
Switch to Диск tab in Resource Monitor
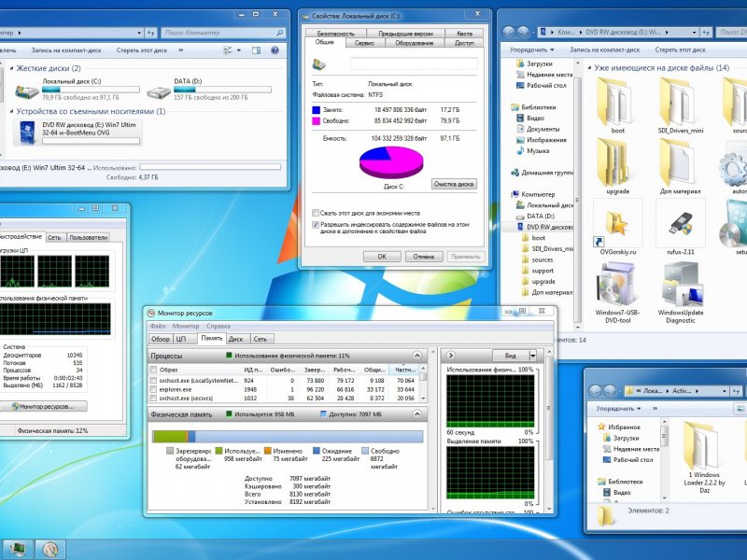coord(236,339)
